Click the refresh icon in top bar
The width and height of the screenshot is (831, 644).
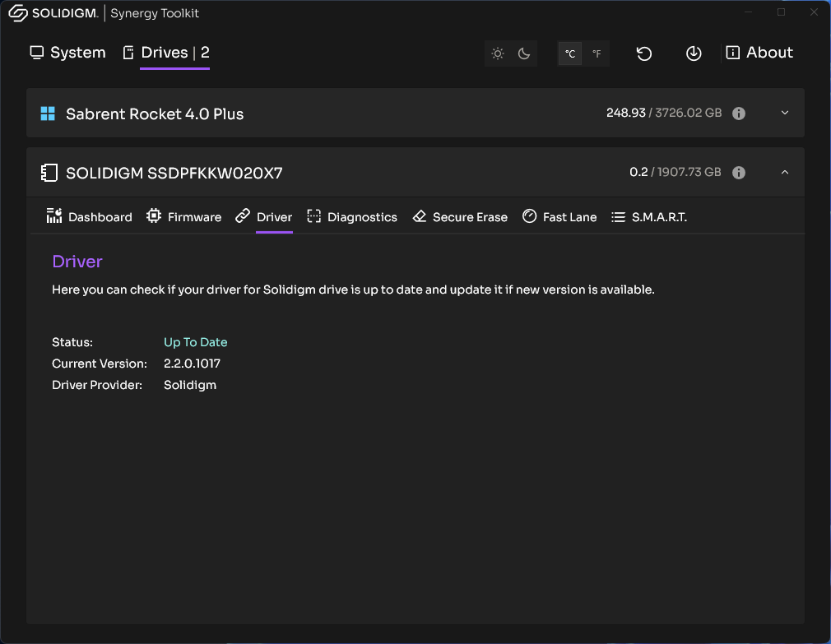click(644, 53)
